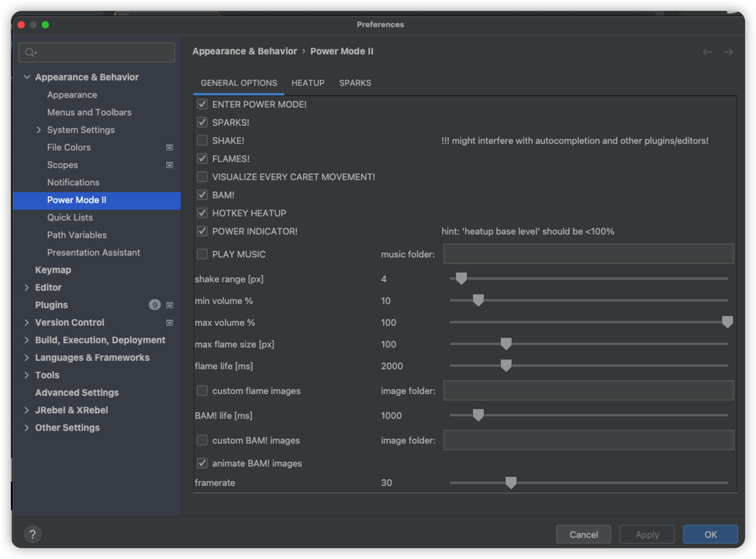
Task: Click the max volume % slider thumb
Action: coord(727,322)
